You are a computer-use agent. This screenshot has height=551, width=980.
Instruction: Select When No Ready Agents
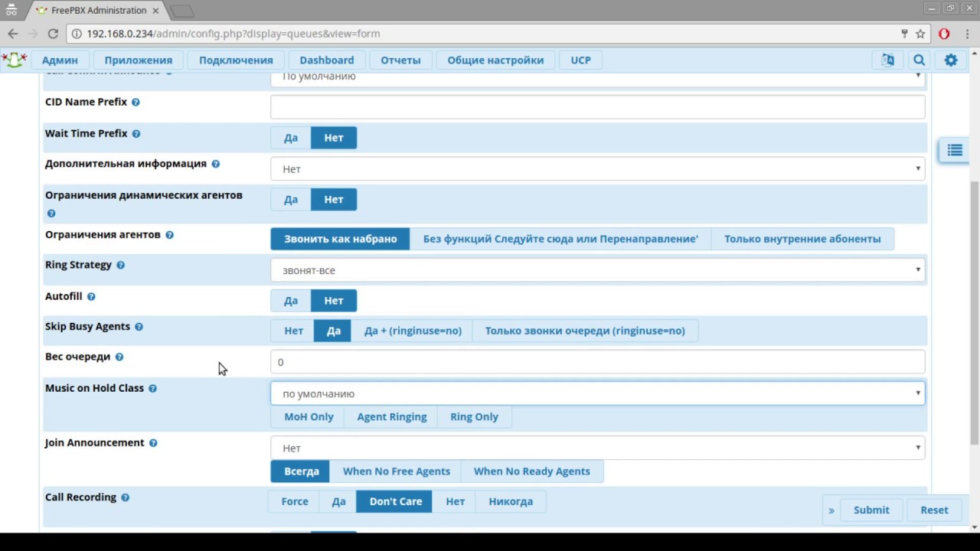point(532,471)
